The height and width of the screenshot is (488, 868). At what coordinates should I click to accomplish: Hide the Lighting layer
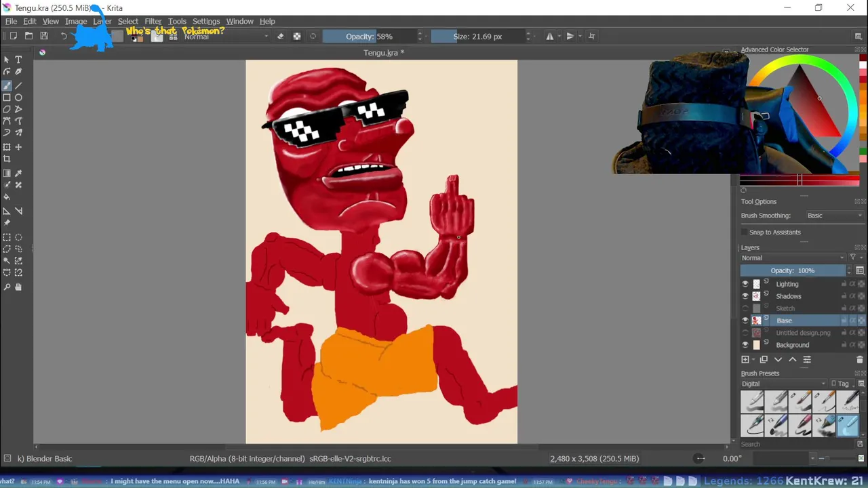745,284
